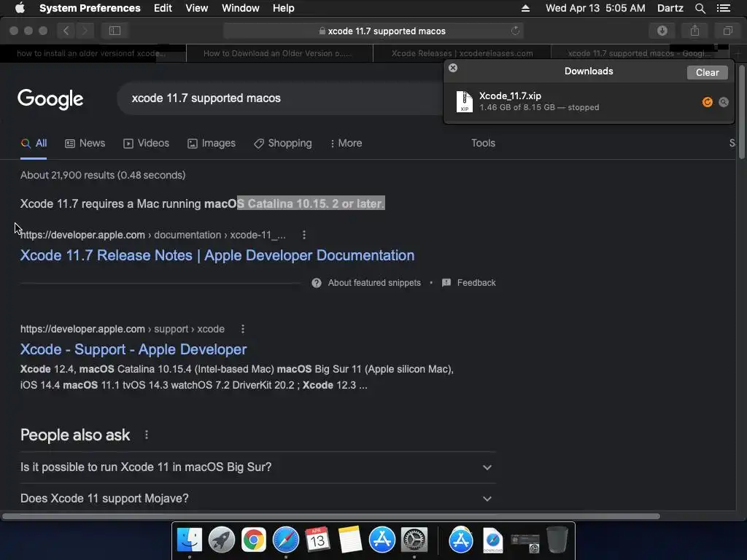747x560 pixels.
Task: Open the View menu
Action: (197, 8)
